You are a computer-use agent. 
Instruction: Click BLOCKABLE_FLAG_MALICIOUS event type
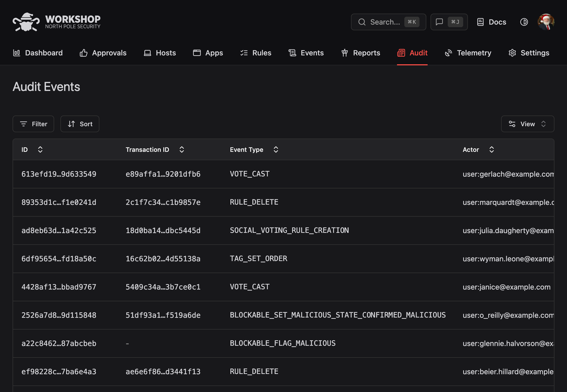pos(283,343)
